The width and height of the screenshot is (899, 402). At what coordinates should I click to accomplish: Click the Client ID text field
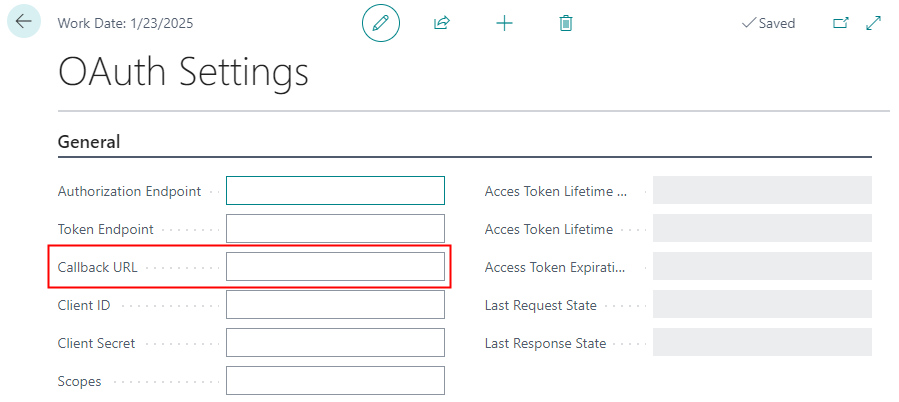point(335,305)
